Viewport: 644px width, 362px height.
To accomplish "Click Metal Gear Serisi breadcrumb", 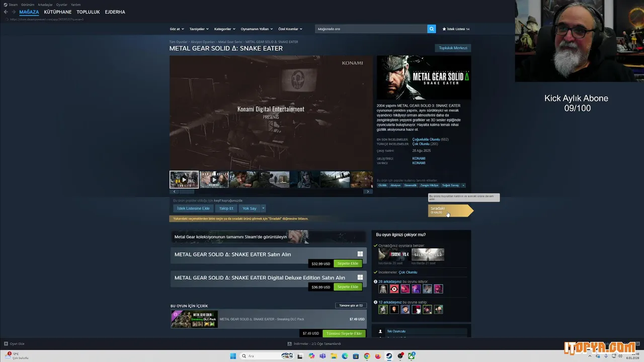I will tap(230, 42).
